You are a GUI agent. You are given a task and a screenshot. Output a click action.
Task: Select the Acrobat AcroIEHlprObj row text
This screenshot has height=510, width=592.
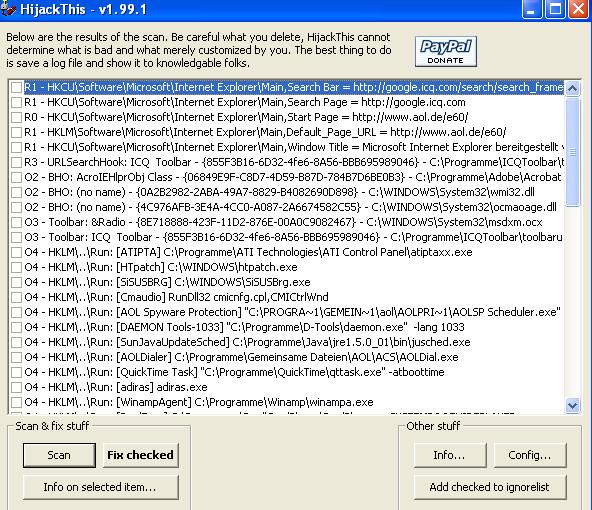(293, 177)
